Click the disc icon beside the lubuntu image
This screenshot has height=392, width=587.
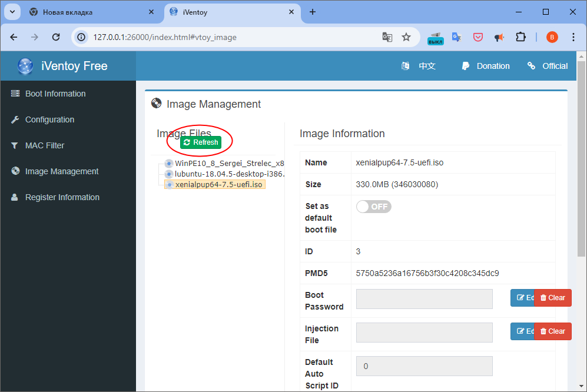point(169,174)
